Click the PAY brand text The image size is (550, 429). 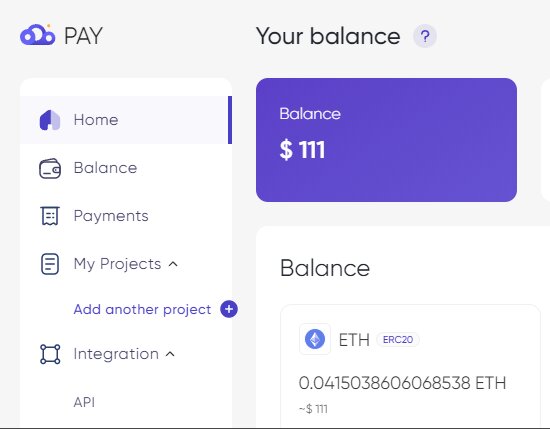point(83,36)
